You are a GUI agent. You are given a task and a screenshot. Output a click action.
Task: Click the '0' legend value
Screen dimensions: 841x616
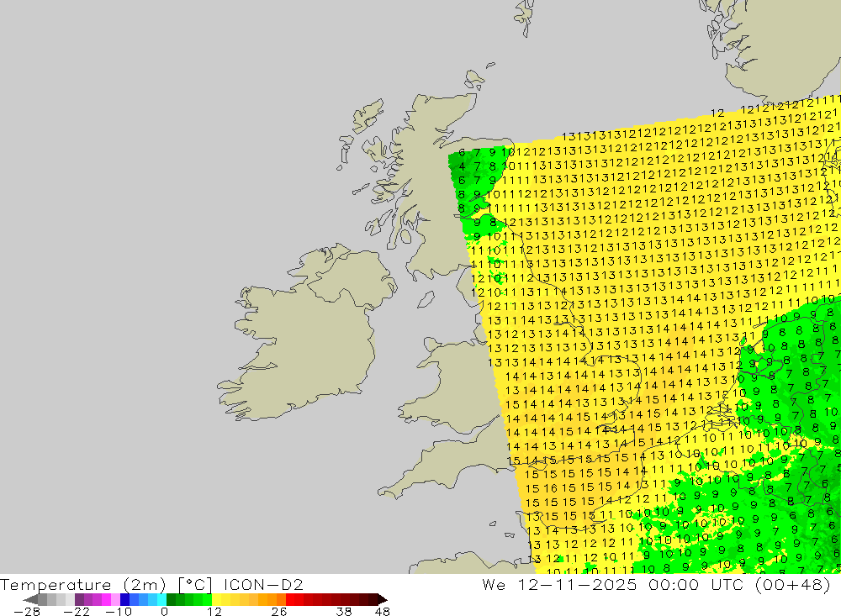pyautogui.click(x=165, y=612)
